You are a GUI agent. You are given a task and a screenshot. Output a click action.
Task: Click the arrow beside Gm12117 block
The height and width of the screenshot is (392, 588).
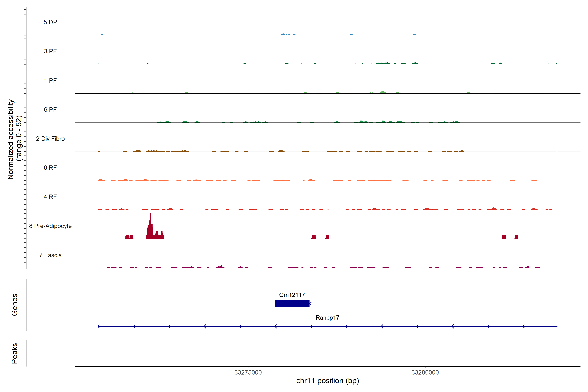coord(310,304)
